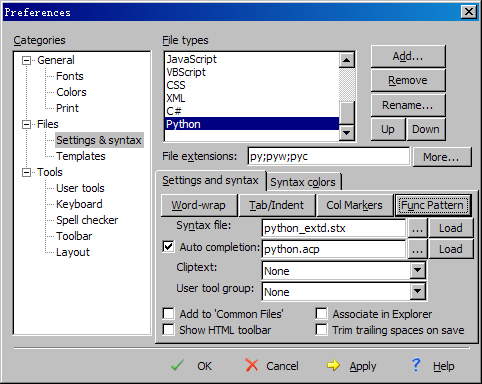Open the Spell checker category
This screenshot has height=384, width=482.
87,220
